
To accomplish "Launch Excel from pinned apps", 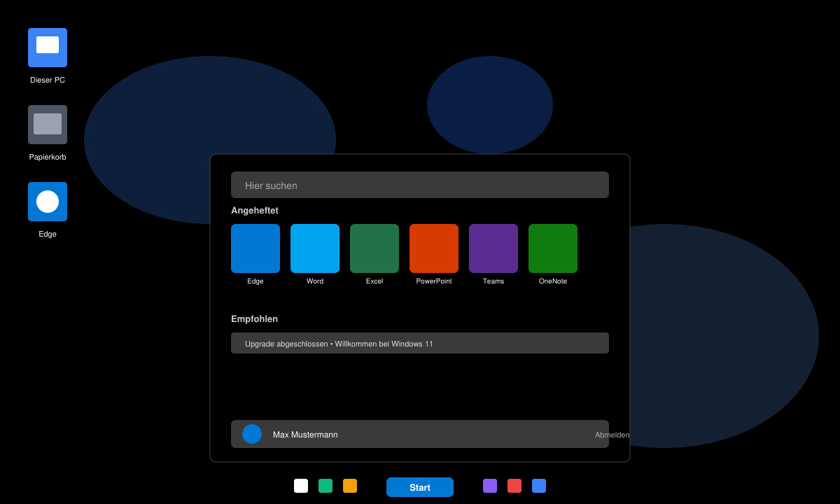I will pyautogui.click(x=374, y=248).
